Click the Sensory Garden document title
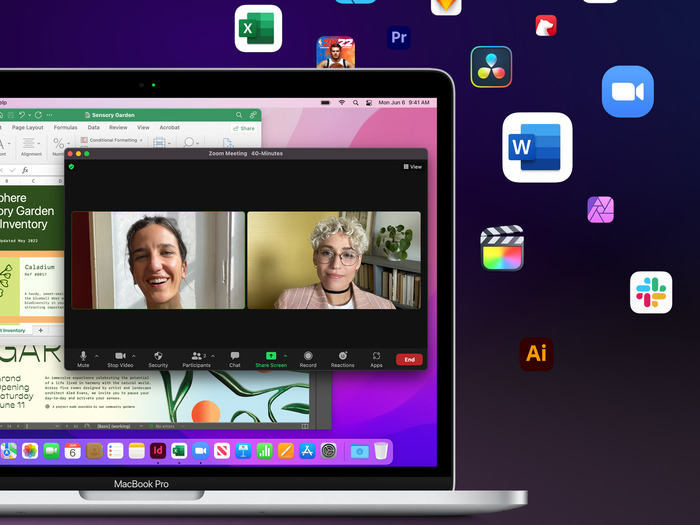The width and height of the screenshot is (700, 525). (113, 115)
